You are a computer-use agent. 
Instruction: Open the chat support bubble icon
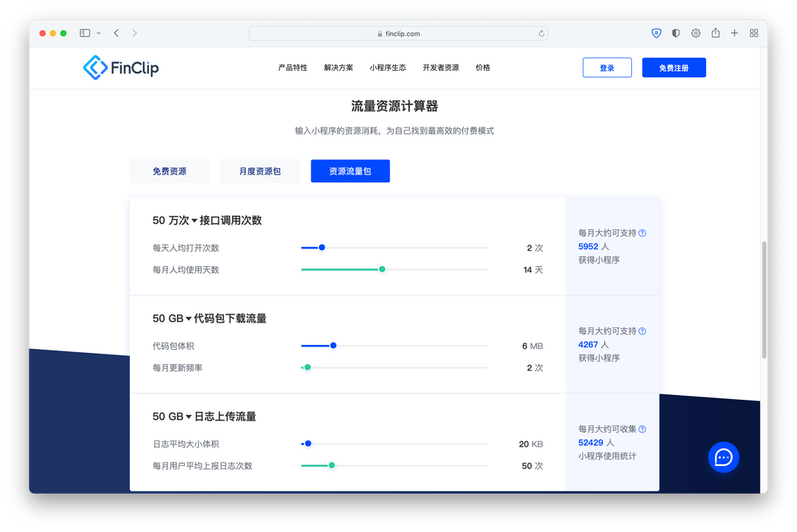[724, 458]
